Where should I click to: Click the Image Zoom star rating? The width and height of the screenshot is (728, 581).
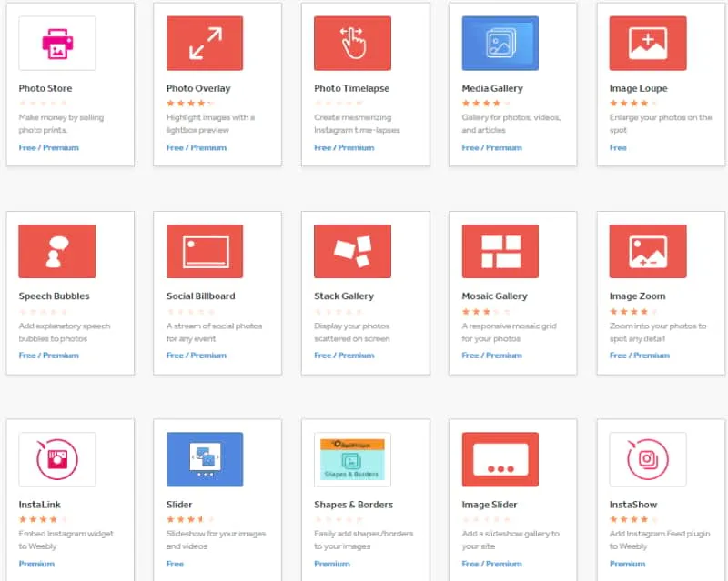click(x=633, y=311)
